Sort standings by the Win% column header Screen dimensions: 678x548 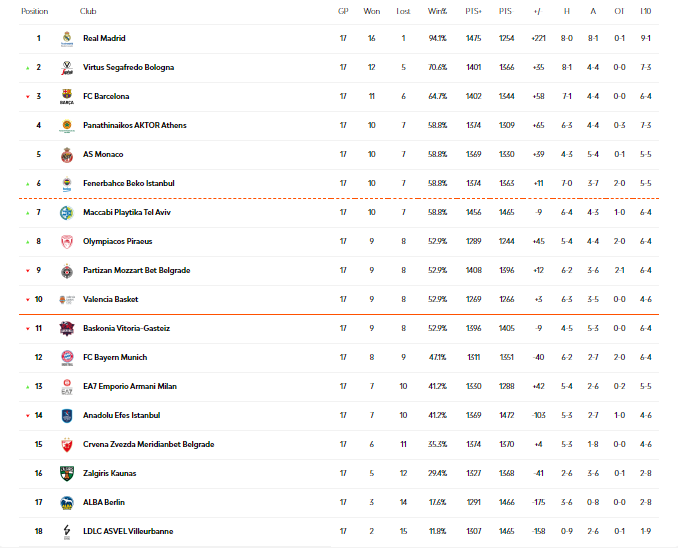[x=437, y=11]
